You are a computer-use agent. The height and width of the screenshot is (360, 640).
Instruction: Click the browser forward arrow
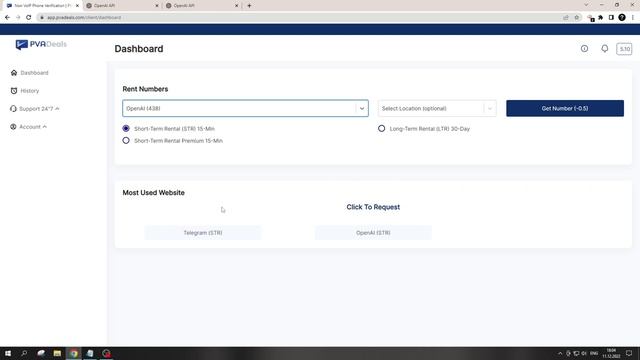pyautogui.click(x=18, y=18)
